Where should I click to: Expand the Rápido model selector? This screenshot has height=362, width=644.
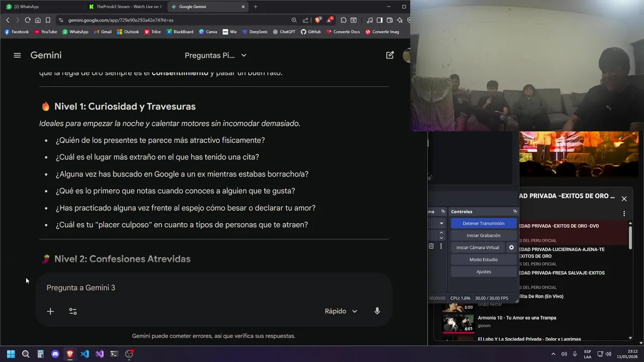pos(341,311)
